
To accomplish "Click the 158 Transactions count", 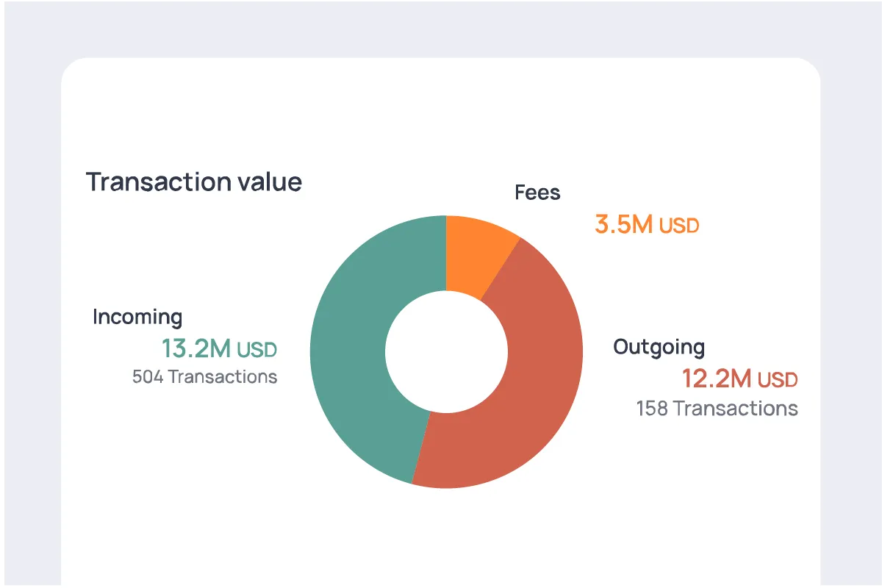I will [x=717, y=408].
